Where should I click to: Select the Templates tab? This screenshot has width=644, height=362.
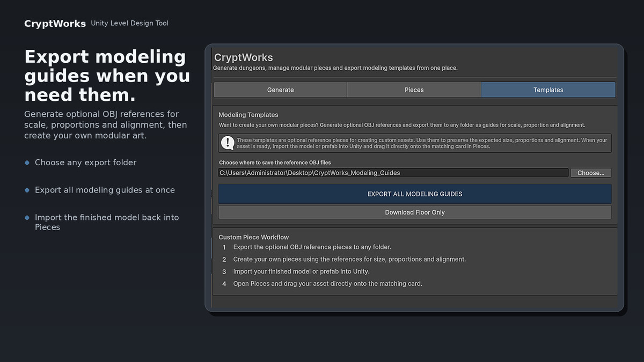[548, 90]
